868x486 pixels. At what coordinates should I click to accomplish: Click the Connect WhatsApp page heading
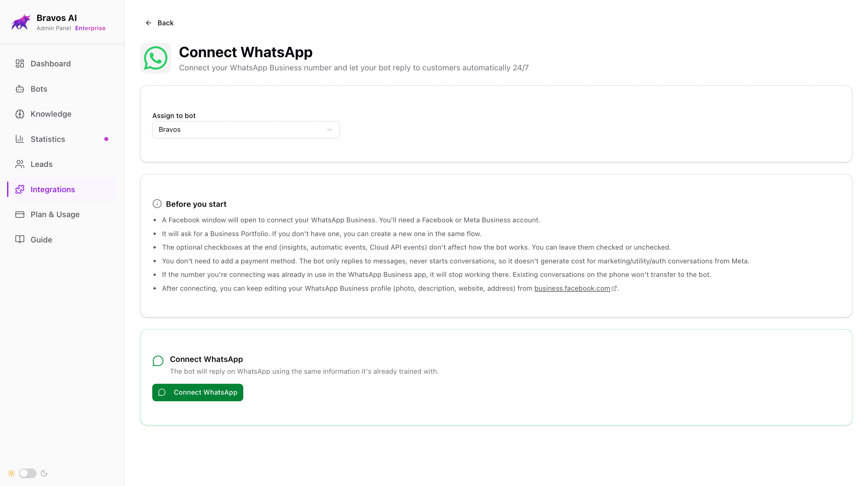pyautogui.click(x=246, y=52)
